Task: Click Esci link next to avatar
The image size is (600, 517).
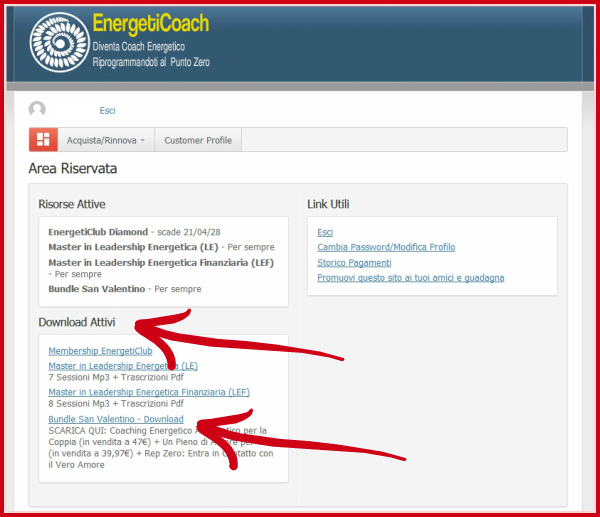Action: [x=107, y=111]
